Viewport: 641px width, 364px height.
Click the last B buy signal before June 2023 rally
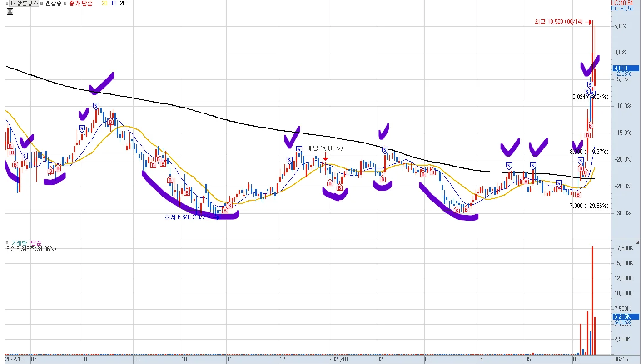(578, 195)
